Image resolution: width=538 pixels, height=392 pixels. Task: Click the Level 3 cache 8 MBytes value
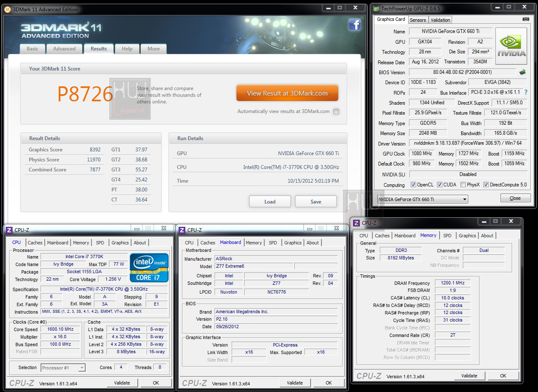[126, 352]
